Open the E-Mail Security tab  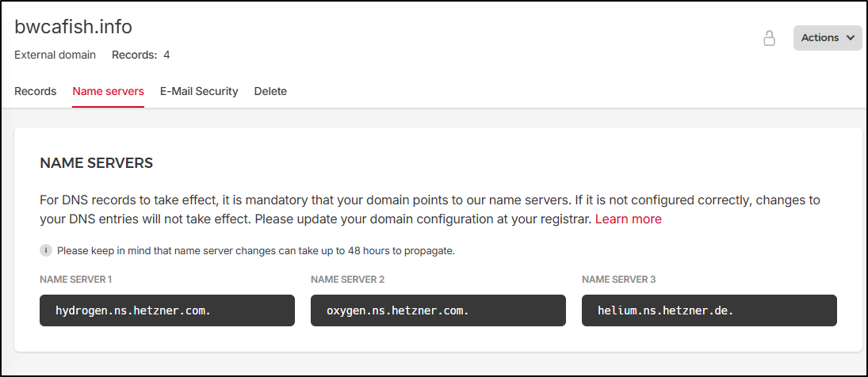click(199, 91)
